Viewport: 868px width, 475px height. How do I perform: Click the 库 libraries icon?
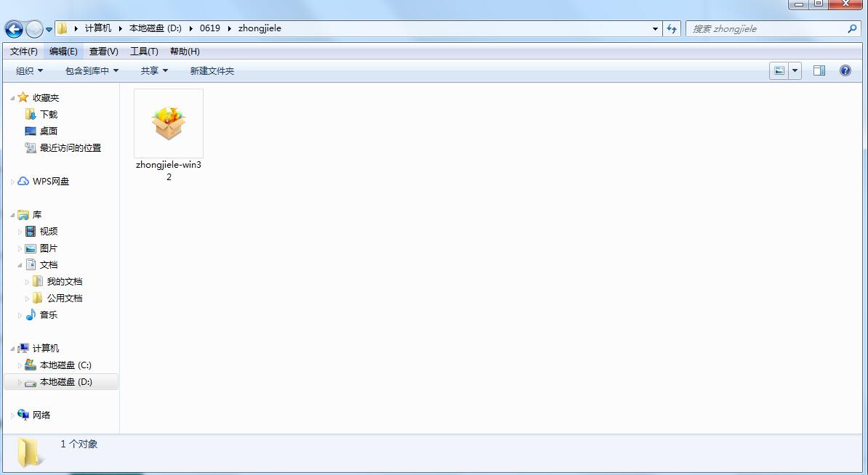tap(23, 214)
